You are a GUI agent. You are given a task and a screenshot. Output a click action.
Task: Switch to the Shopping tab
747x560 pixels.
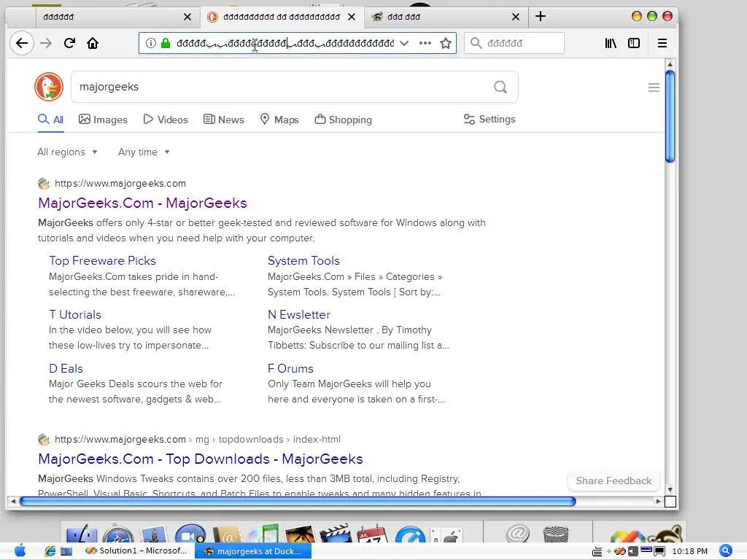[343, 120]
